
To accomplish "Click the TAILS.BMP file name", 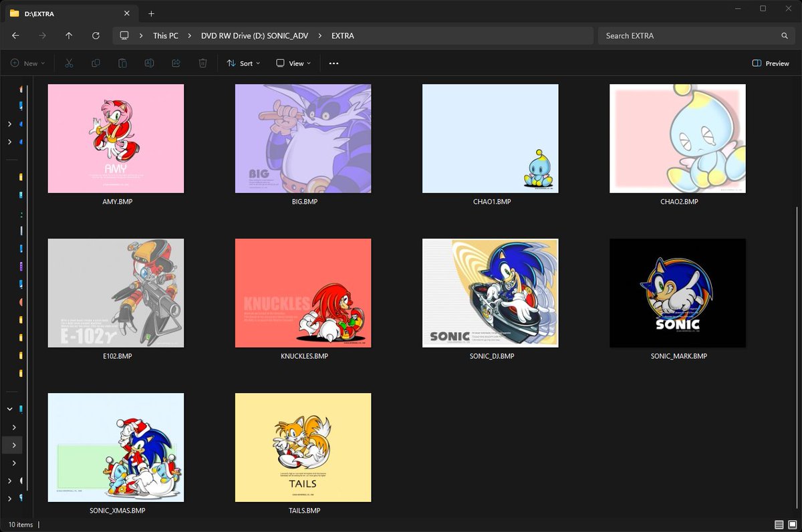I will point(304,511).
